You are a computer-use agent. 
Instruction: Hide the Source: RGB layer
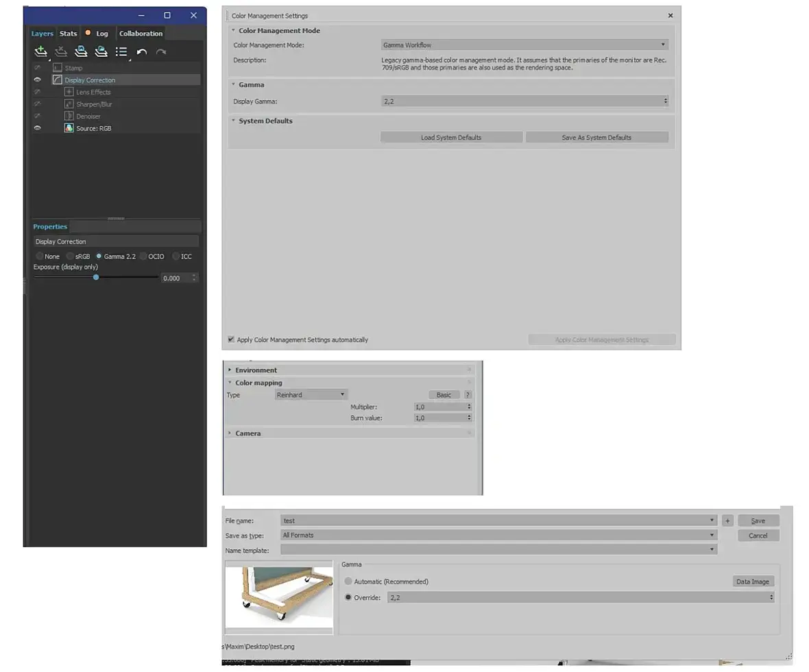37,128
